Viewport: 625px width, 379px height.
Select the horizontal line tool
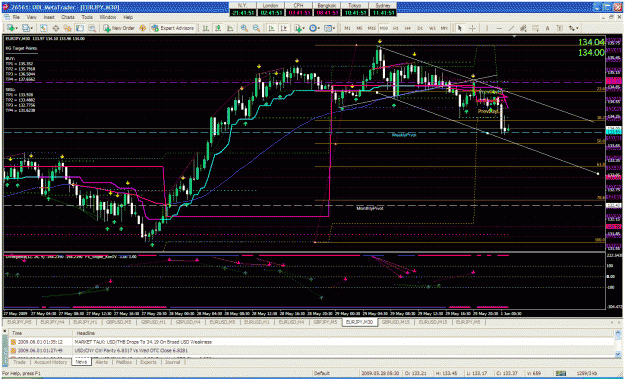[499, 28]
